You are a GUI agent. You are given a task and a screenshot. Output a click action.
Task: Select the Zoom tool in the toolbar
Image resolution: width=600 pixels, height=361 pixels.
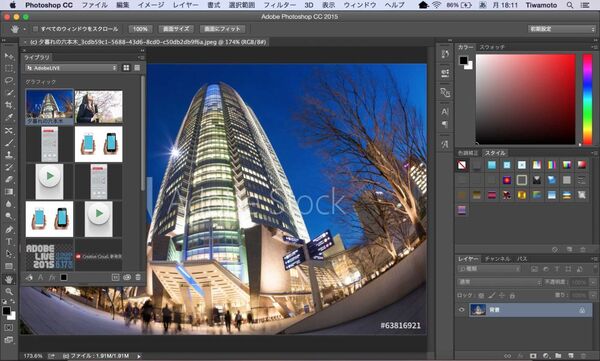(x=8, y=291)
